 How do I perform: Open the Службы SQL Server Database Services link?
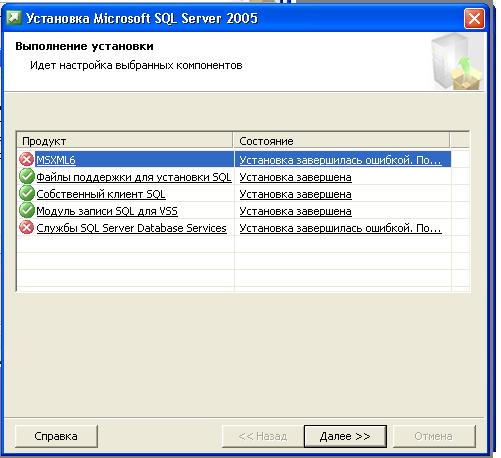pyautogui.click(x=131, y=228)
